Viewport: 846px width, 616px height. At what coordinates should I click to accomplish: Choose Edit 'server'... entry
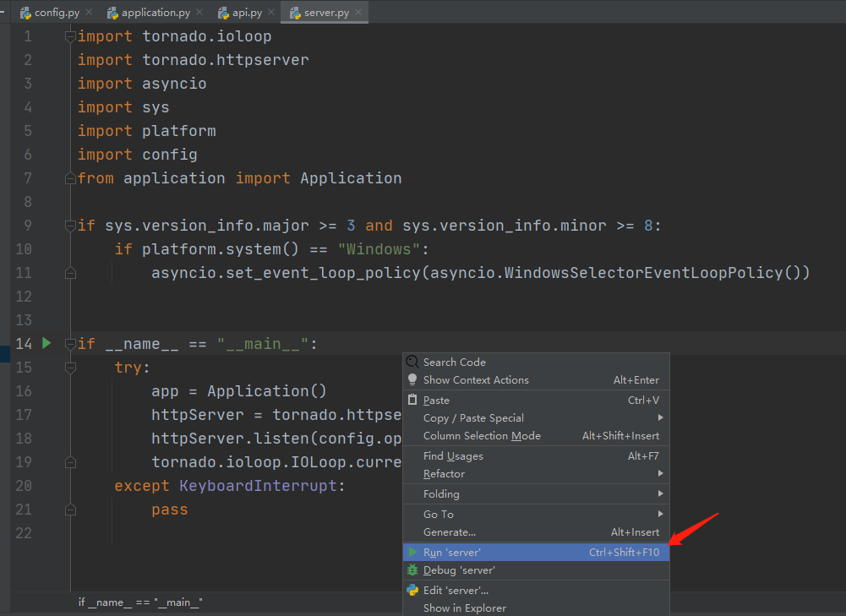[x=536, y=590]
